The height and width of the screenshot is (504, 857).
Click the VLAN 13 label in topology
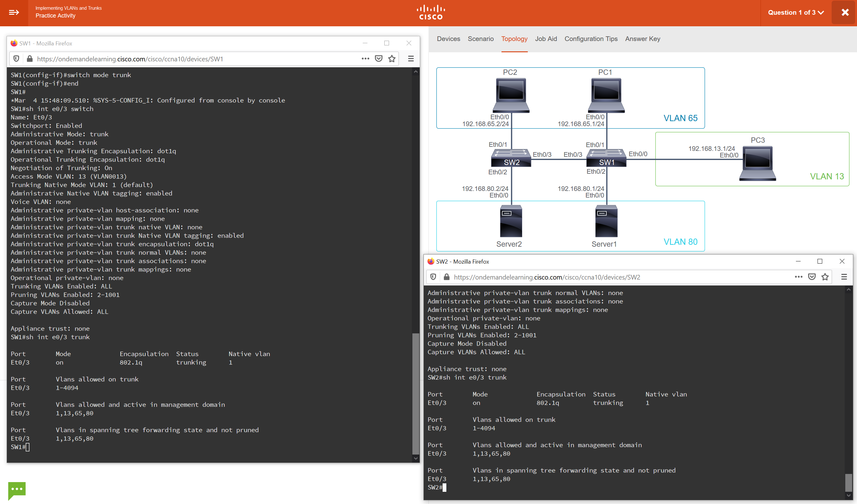click(827, 176)
